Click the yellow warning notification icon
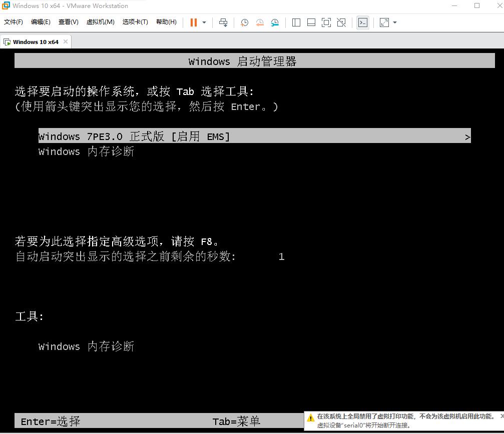Viewport: 504px width, 434px height. click(x=310, y=417)
